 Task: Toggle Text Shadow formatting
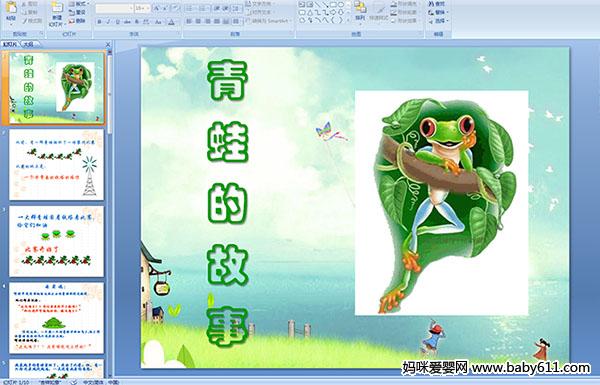(x=137, y=22)
